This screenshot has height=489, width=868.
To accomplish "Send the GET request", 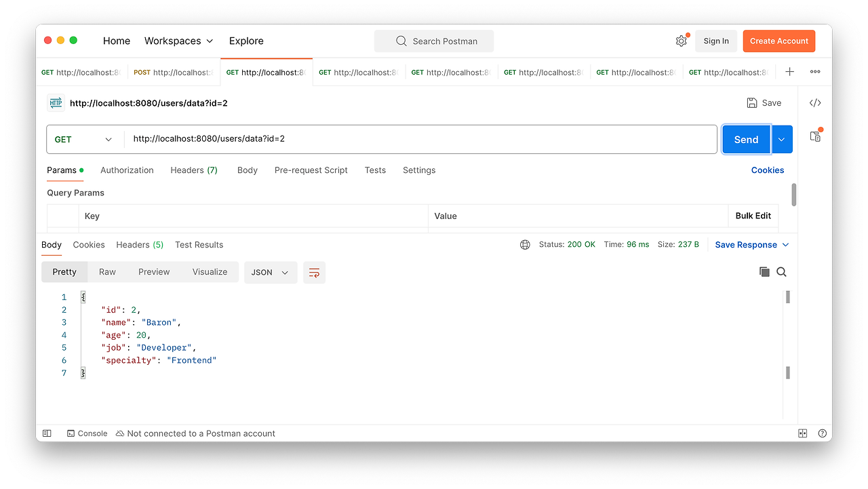I will click(x=746, y=139).
